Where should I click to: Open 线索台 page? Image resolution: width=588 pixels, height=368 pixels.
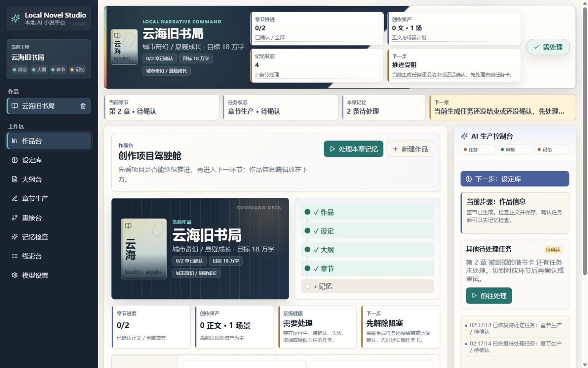pos(49,256)
